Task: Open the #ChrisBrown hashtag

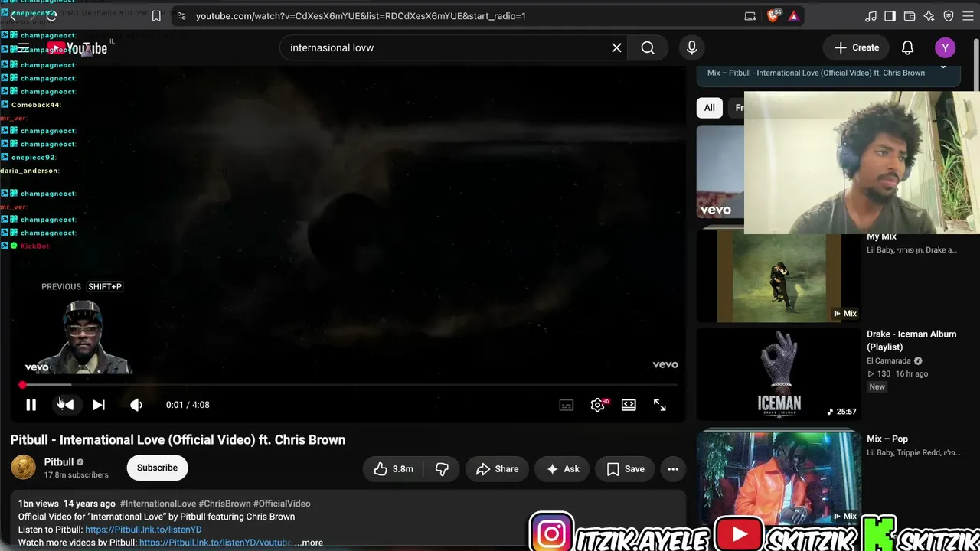Action: point(224,504)
